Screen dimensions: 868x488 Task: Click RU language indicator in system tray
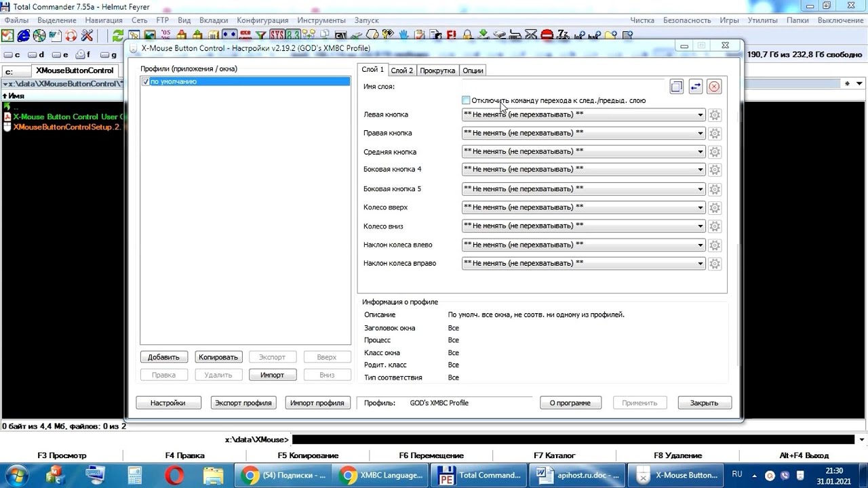pos(736,474)
